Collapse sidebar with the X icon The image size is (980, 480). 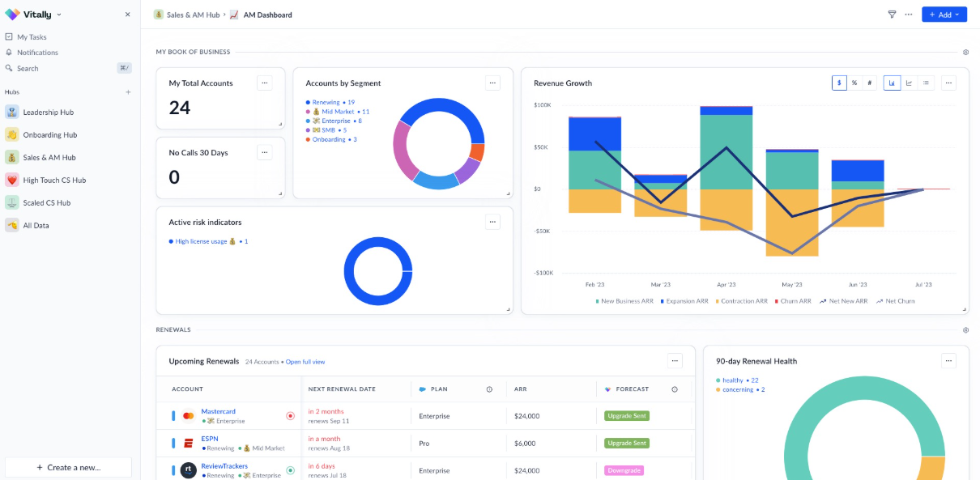127,15
